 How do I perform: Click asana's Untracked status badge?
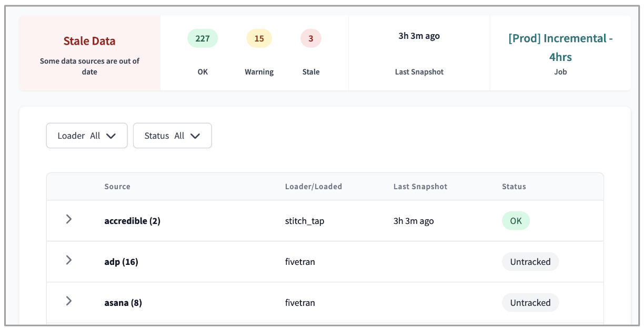530,302
